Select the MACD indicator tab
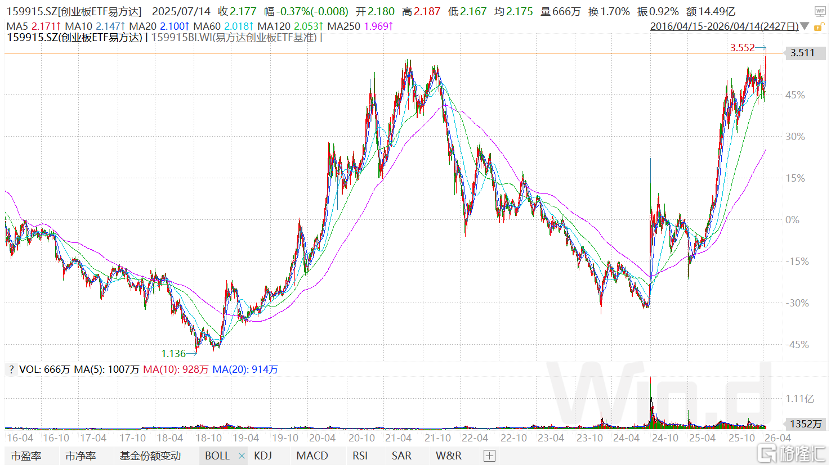832x470 pixels. (x=312, y=456)
